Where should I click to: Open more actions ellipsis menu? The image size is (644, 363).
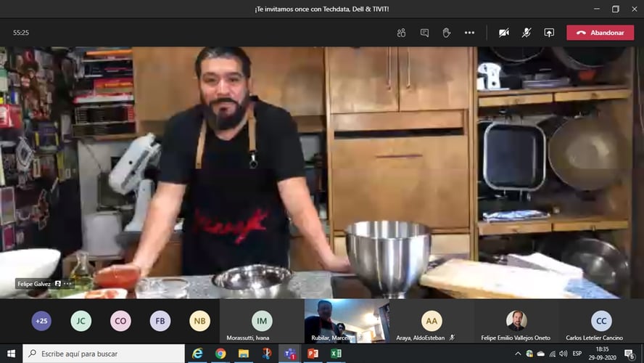point(469,33)
